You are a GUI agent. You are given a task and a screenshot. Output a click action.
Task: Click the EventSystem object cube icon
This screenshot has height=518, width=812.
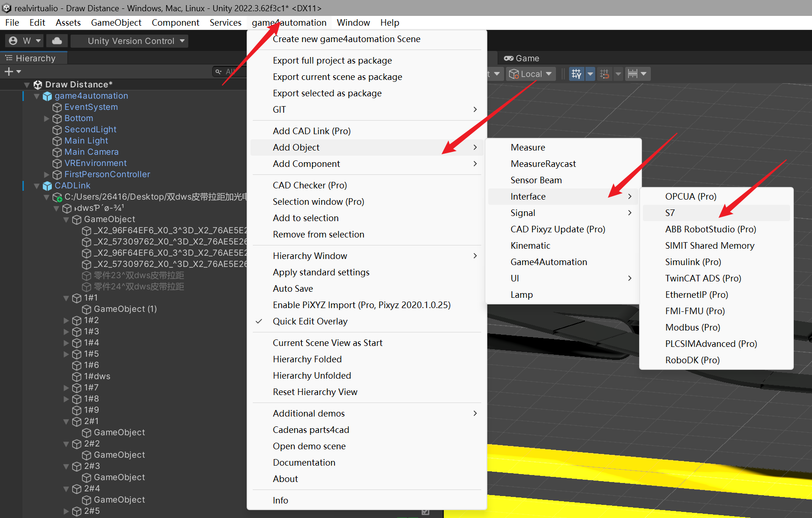coord(57,107)
